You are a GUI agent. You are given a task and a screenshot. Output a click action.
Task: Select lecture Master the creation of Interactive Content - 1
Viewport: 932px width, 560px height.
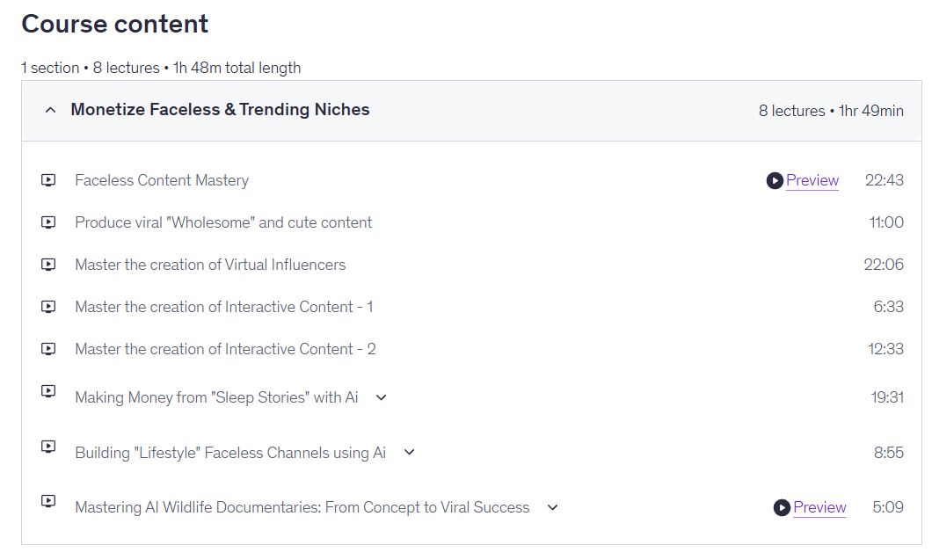[224, 307]
